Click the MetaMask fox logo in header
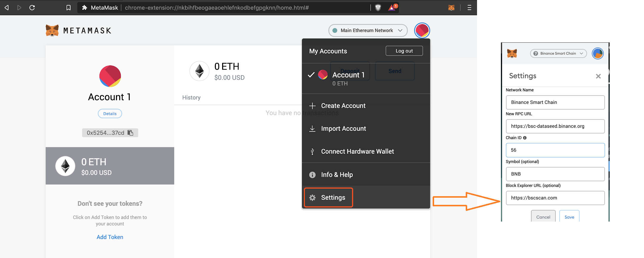644x258 pixels. (x=52, y=30)
